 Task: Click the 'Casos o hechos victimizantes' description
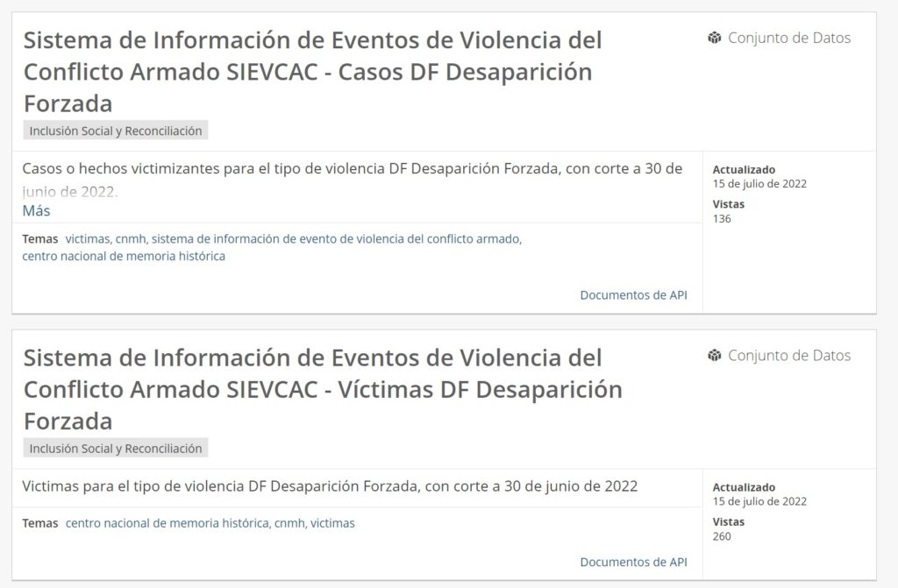(x=353, y=180)
